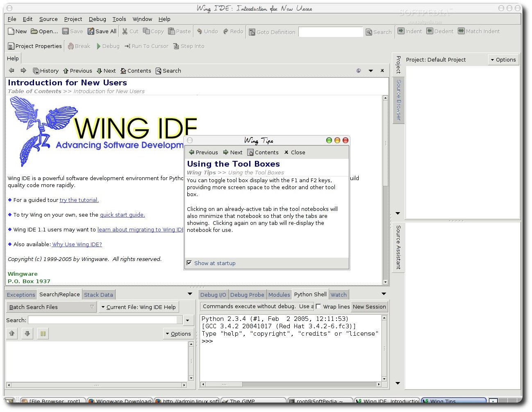Toggle Wrap lines checkbox

click(x=318, y=307)
